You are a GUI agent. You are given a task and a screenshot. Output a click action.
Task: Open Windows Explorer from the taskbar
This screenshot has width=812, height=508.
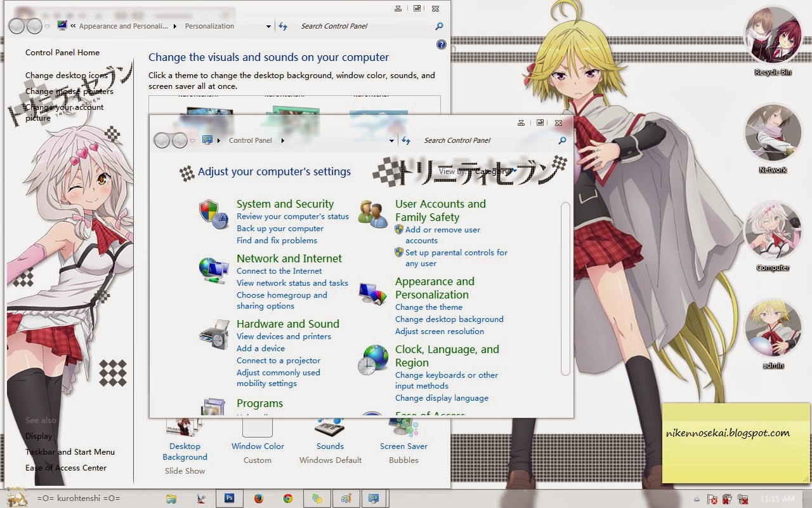[171, 498]
